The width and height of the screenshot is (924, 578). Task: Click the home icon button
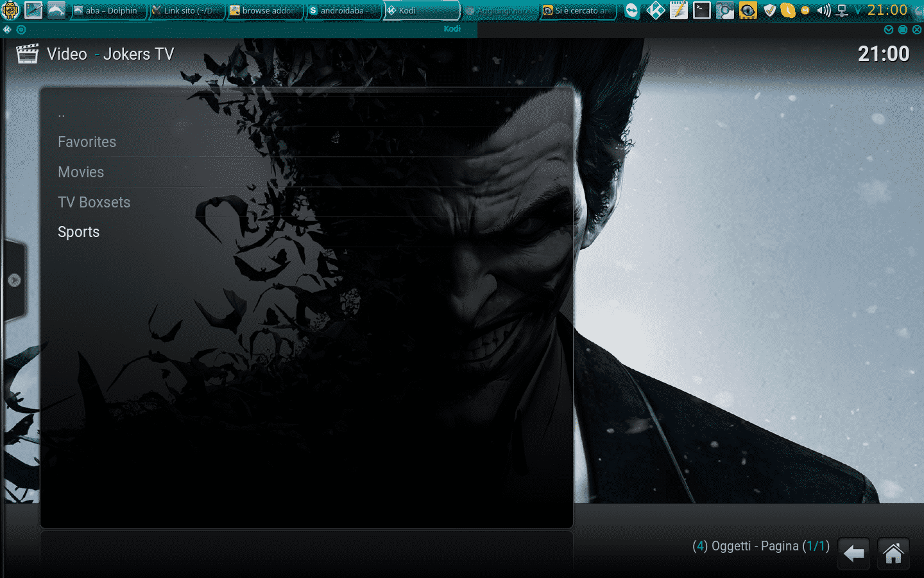tap(893, 553)
